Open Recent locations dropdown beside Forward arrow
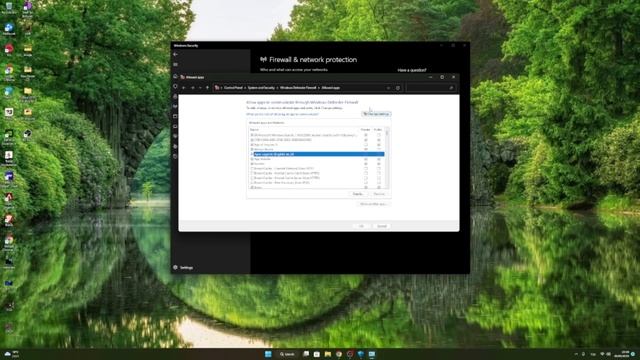This screenshot has height=360, width=640. (200, 88)
